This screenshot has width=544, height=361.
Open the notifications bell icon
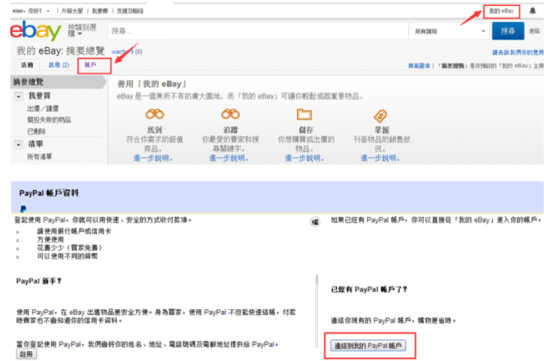pos(532,11)
